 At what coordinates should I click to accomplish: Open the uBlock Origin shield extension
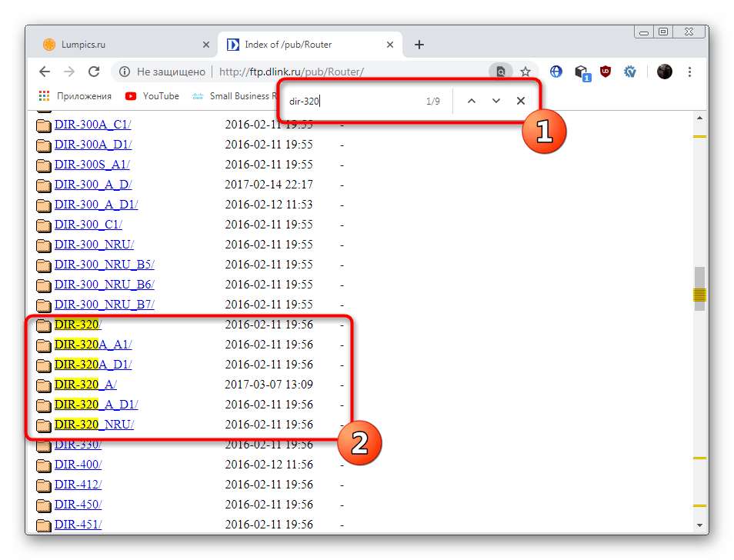point(606,72)
